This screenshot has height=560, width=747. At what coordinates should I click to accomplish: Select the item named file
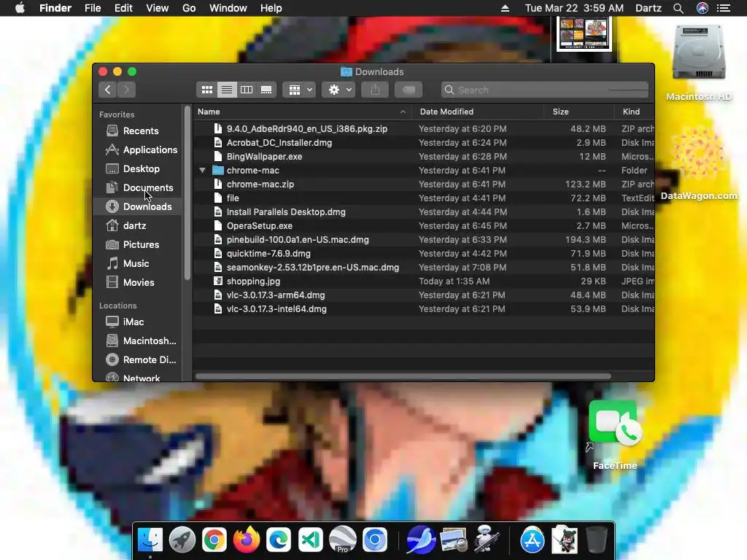pyautogui.click(x=424, y=198)
